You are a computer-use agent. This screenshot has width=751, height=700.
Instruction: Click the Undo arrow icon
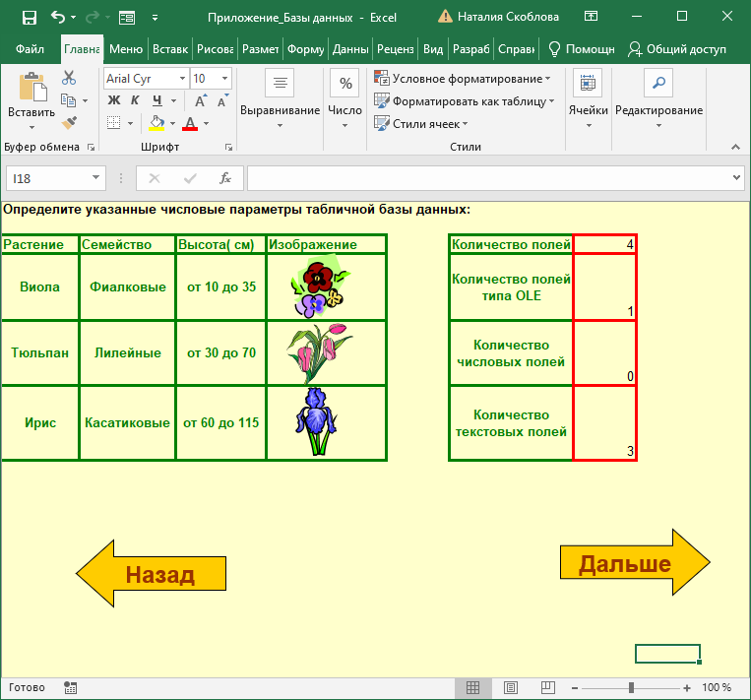[x=58, y=17]
